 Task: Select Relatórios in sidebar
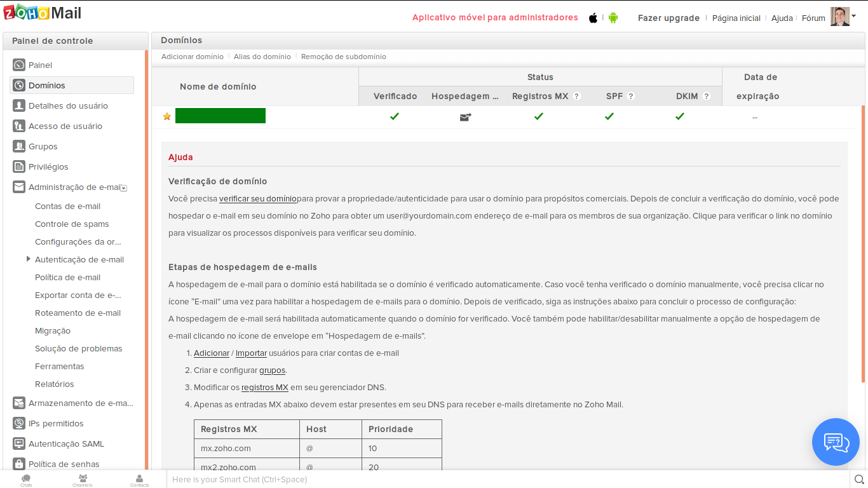55,384
